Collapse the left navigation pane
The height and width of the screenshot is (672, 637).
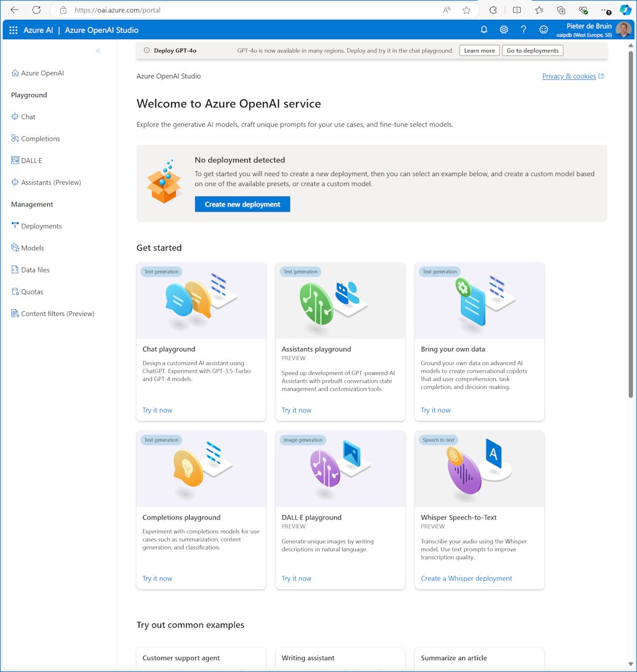pos(98,50)
